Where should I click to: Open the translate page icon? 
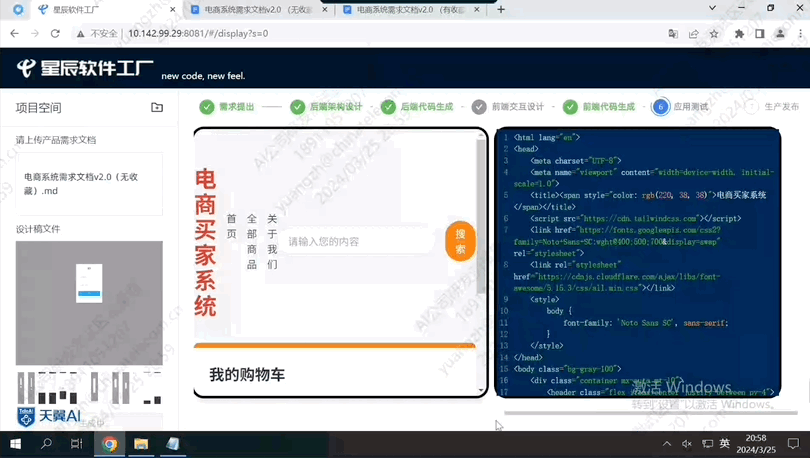(x=673, y=34)
